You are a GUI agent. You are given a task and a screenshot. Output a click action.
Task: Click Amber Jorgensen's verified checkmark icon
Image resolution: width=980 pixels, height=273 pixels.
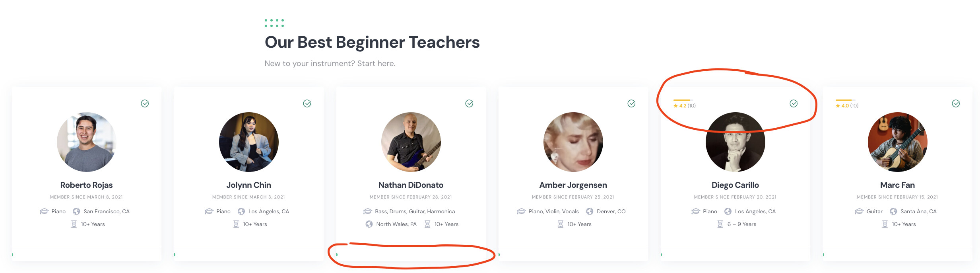631,103
